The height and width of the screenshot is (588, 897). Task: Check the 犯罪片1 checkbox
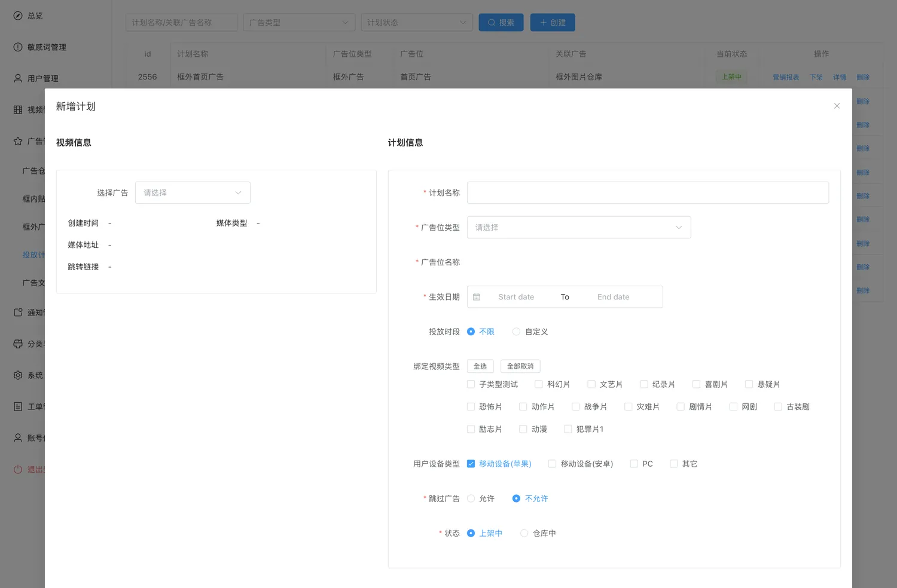point(568,429)
